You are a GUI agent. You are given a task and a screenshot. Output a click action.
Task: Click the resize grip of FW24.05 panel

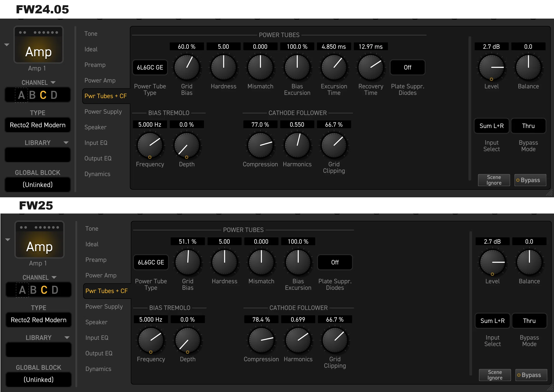[x=549, y=193]
